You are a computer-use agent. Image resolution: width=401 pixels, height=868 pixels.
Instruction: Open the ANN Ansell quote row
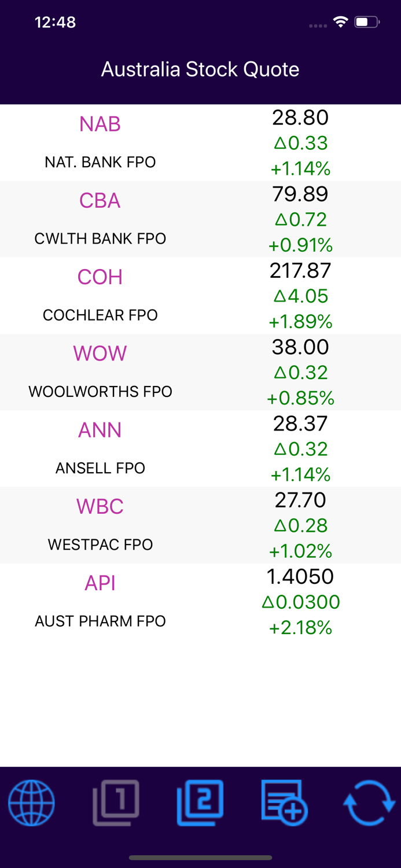pos(100,430)
